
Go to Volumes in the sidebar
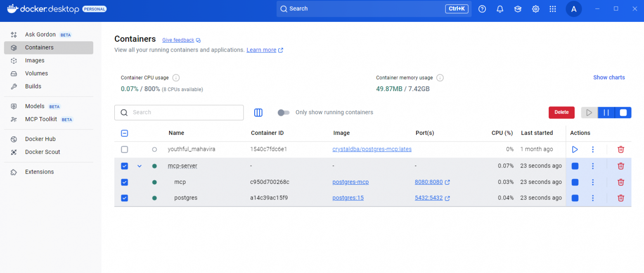36,73
